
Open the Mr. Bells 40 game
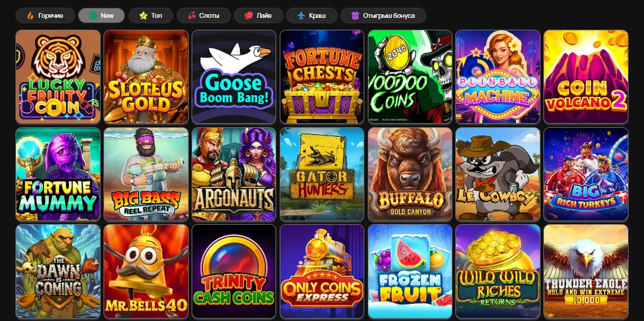coord(146,271)
